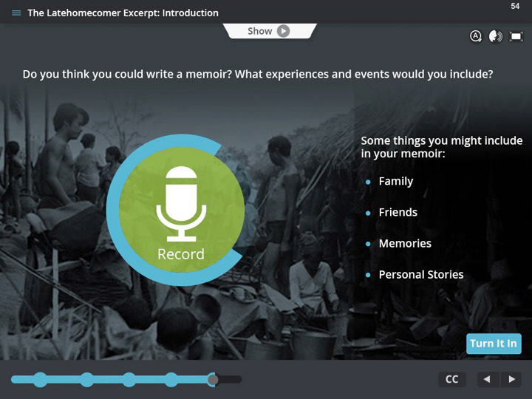Click the 'Memories' bullet text
532x399 pixels.
point(405,243)
